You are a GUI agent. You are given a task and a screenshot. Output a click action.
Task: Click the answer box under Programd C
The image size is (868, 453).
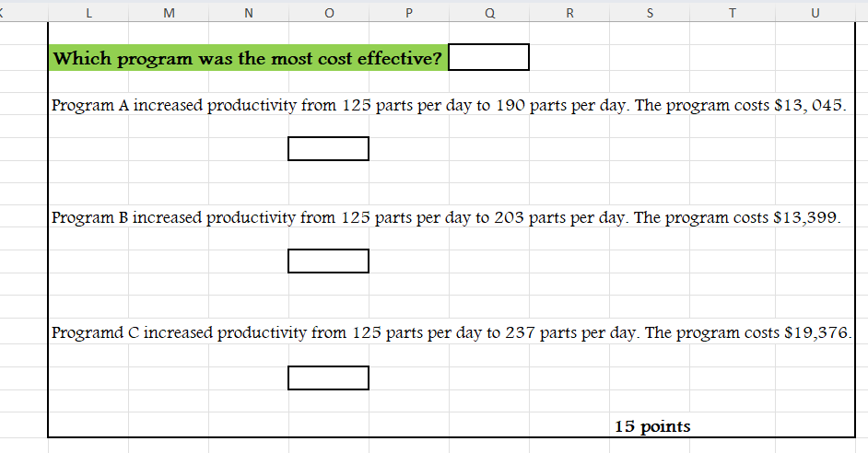pyautogui.click(x=328, y=377)
